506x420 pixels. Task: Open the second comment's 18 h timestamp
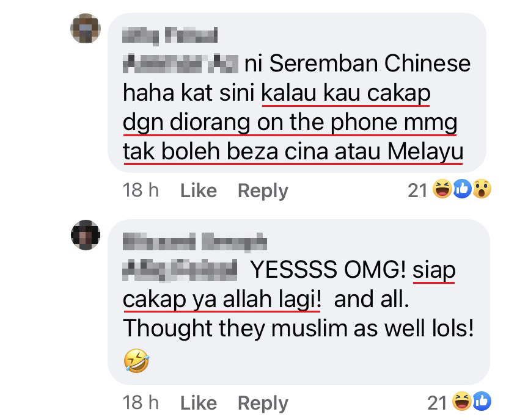(141, 402)
